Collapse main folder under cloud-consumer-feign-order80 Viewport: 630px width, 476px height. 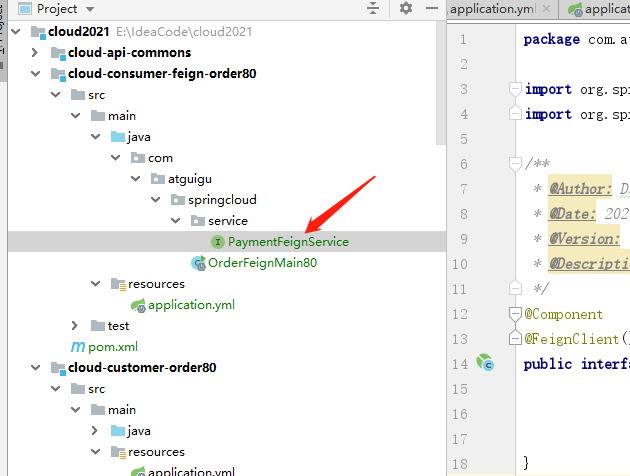[76, 116]
